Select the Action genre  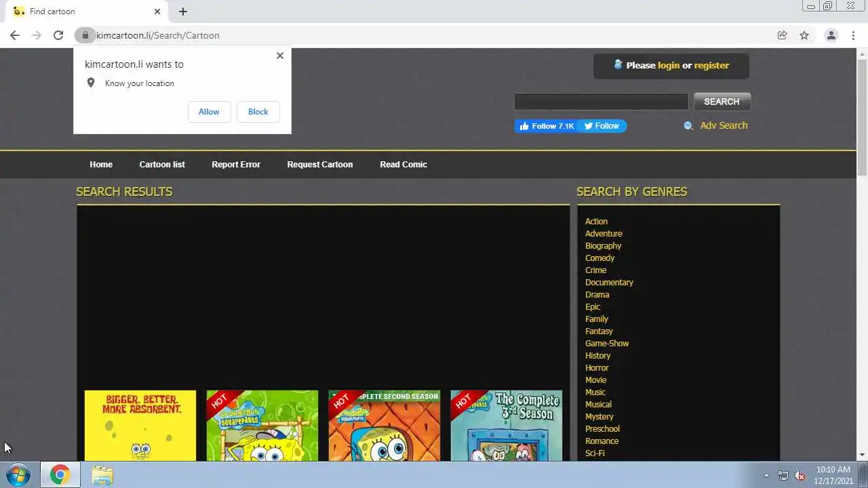point(596,222)
